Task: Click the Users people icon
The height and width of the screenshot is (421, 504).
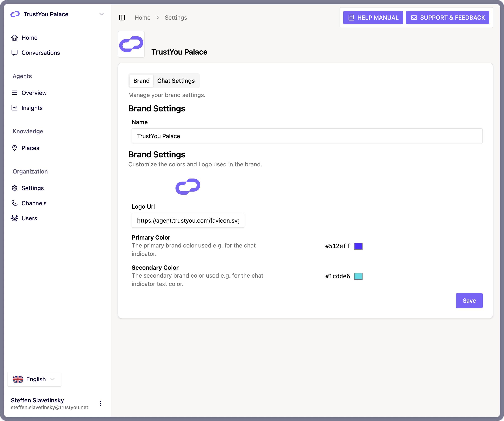Action: 15,218
